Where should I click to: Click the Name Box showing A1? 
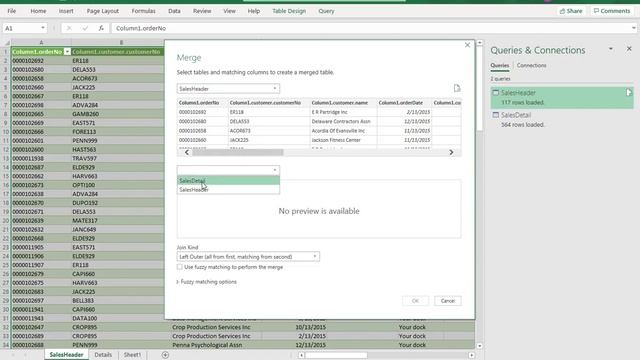pos(20,28)
